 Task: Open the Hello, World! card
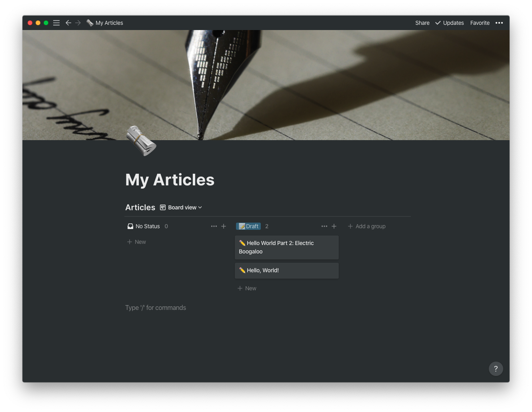(287, 271)
